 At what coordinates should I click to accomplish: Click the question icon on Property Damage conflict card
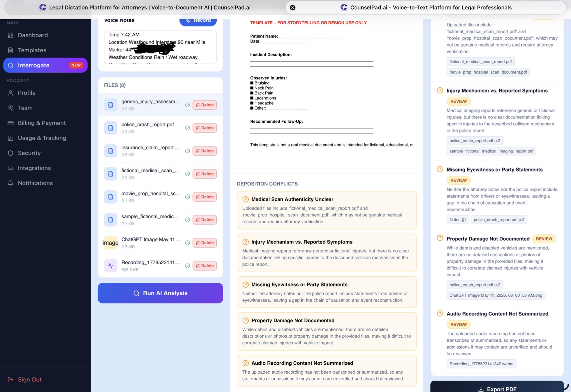tap(246, 321)
